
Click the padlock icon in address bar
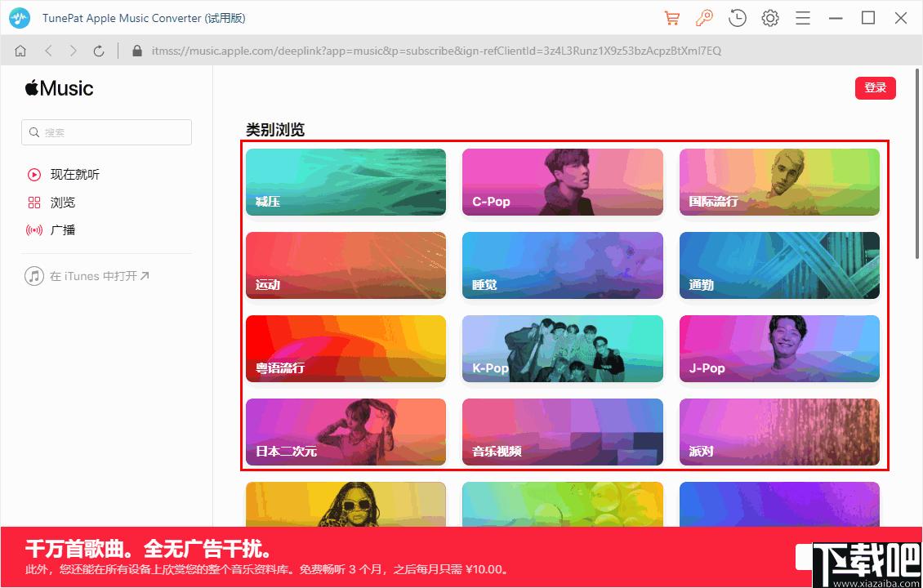[x=137, y=51]
